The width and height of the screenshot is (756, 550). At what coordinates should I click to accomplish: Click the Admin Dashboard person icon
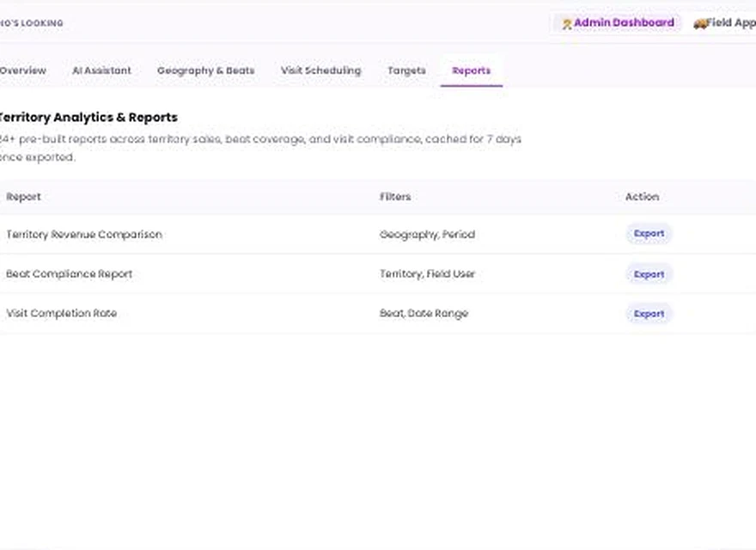567,24
